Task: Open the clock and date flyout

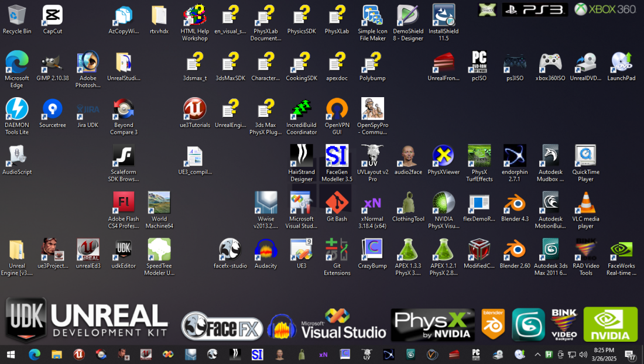Action: [x=604, y=354]
